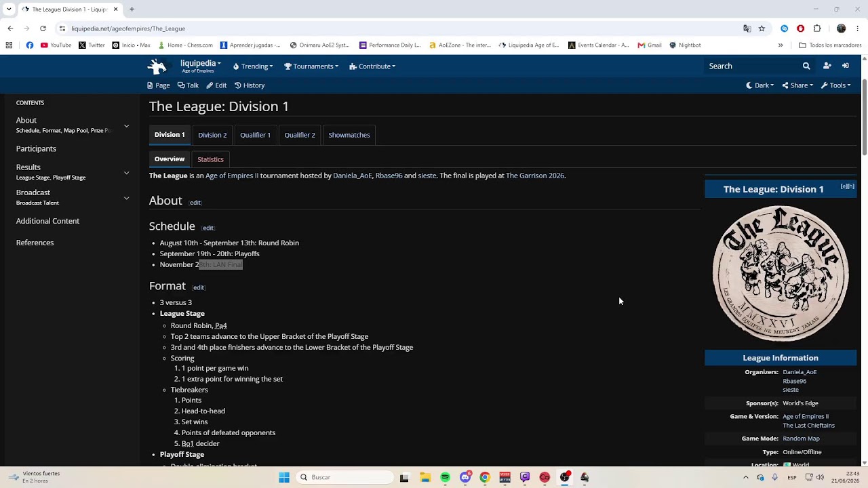868x488 pixels.
Task: Open a new browser tab
Action: pos(132,9)
